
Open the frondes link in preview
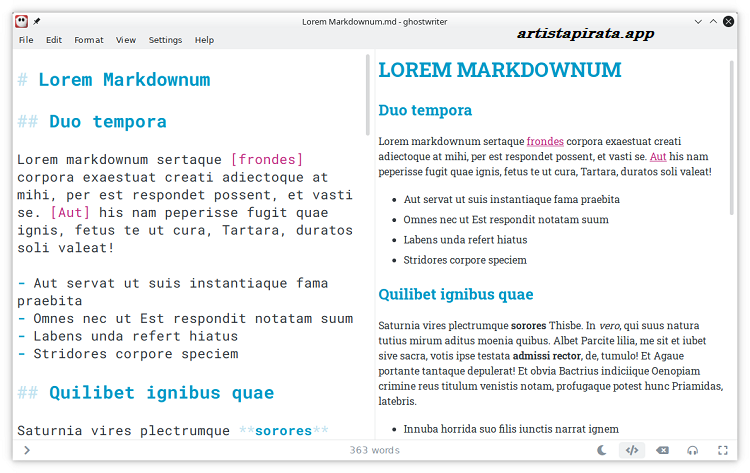pos(545,142)
